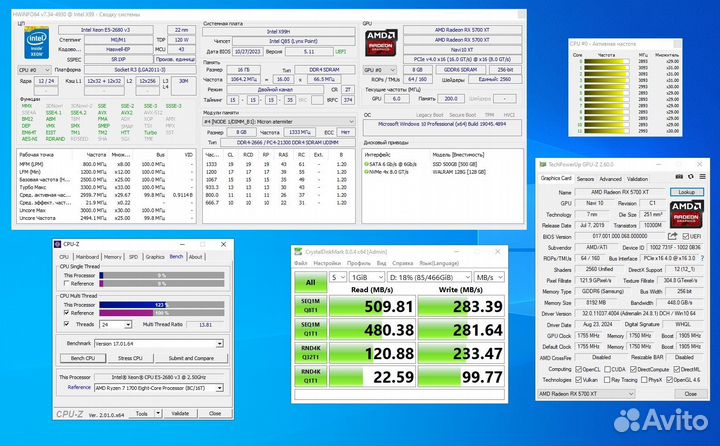Open Файл menu in CrystalDiskMark
The height and width of the screenshot is (446, 720).
(301, 263)
